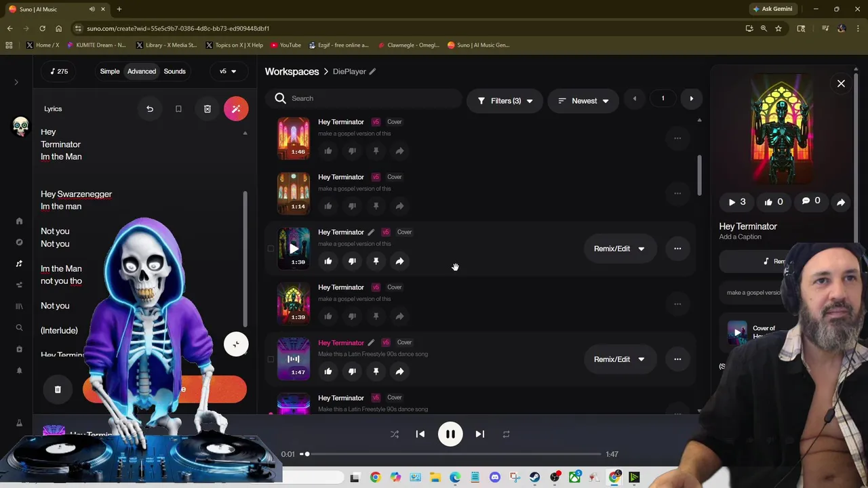Tick checkbox beside the 1:38 gospel track
Image resolution: width=868 pixels, height=488 pixels.
tap(271, 249)
